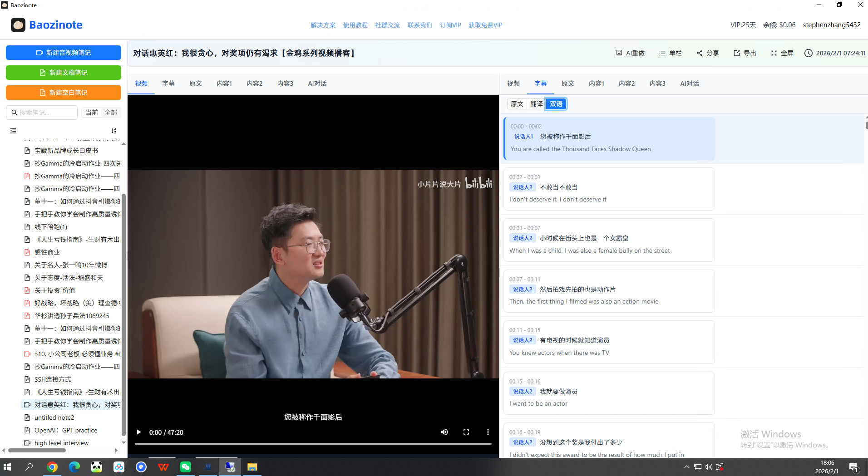The height and width of the screenshot is (476, 868).
Task: Collapse the notes list menu icon
Action: tap(13, 131)
